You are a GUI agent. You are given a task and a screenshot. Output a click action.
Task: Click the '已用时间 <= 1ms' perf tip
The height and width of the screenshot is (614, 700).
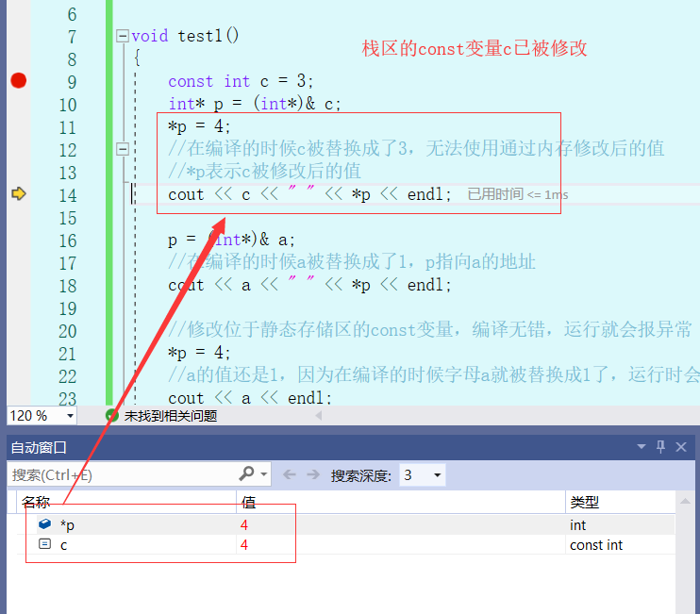coord(518,194)
